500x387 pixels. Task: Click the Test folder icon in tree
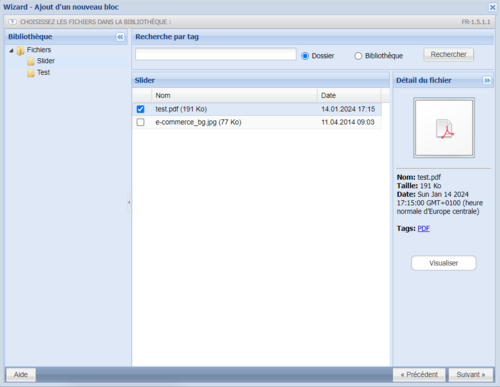click(31, 73)
